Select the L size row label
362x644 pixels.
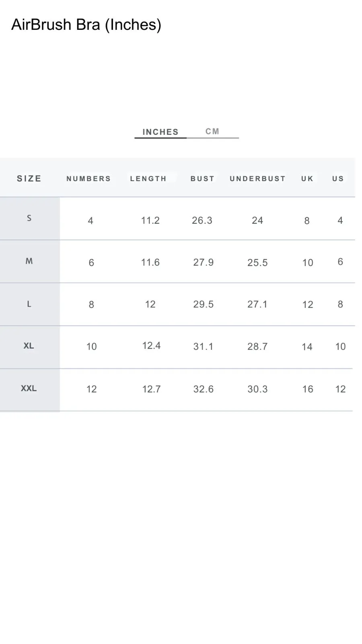(29, 304)
